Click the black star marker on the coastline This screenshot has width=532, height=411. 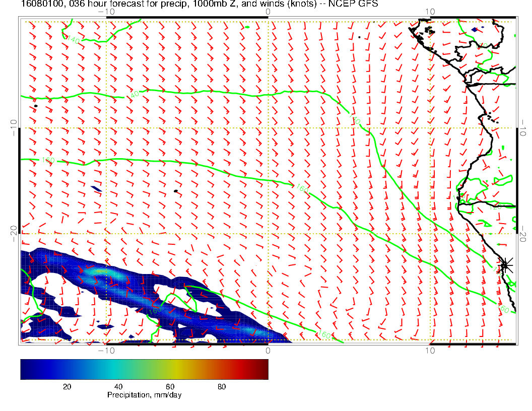tap(505, 265)
